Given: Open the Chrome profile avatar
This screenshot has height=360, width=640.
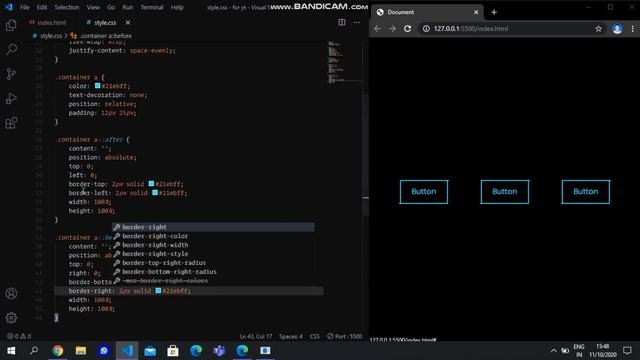Looking at the screenshot, I should [x=617, y=29].
